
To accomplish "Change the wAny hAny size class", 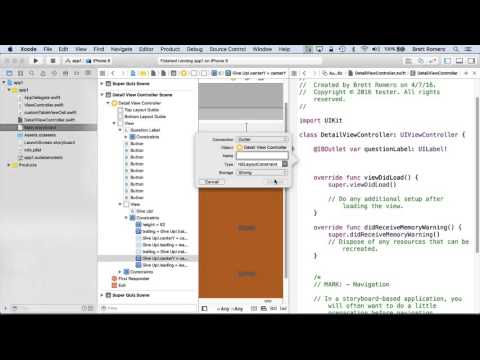I will click(230, 309).
